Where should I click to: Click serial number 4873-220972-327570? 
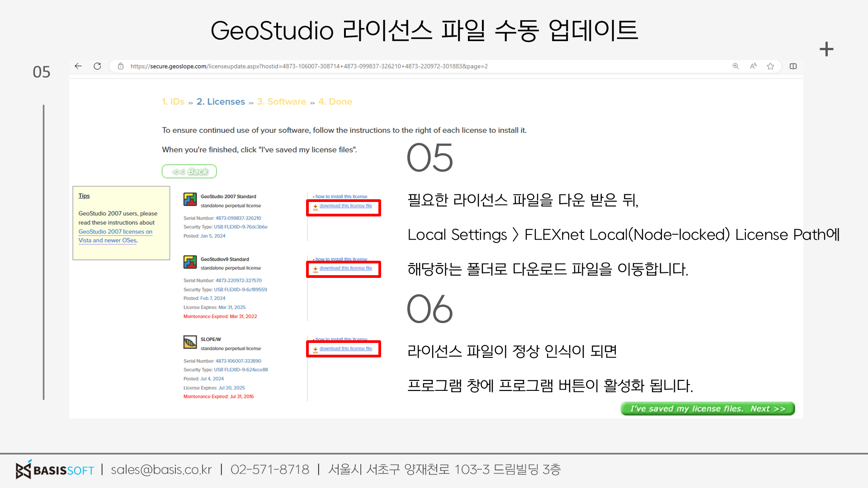[x=239, y=280]
